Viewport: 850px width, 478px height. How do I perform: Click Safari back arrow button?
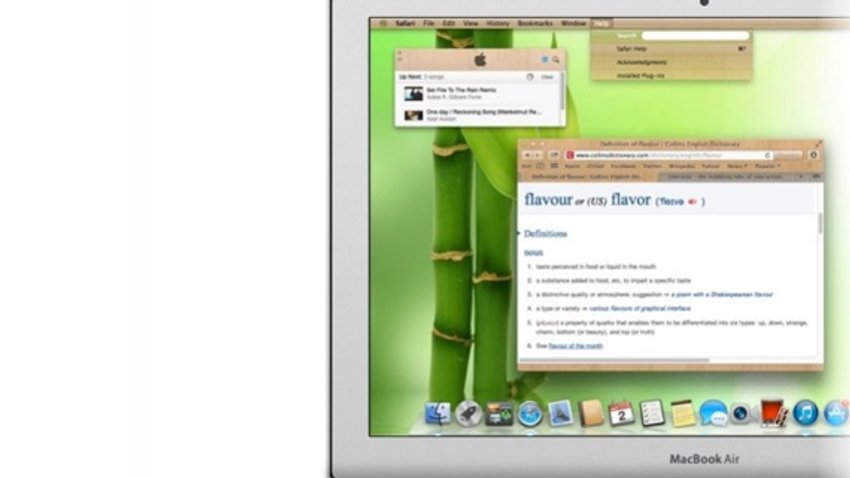click(x=527, y=155)
